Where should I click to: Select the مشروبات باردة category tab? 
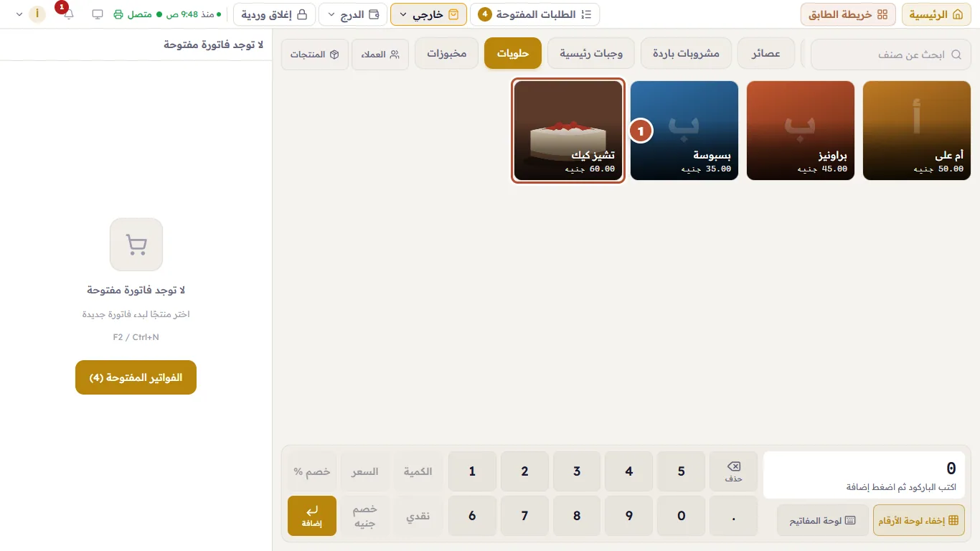coord(686,54)
